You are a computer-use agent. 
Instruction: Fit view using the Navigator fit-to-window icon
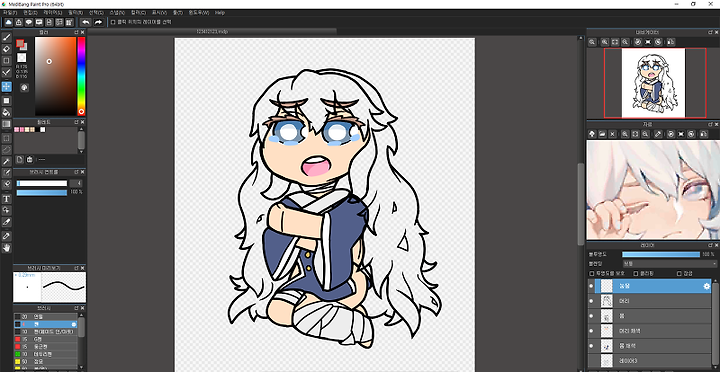point(615,42)
